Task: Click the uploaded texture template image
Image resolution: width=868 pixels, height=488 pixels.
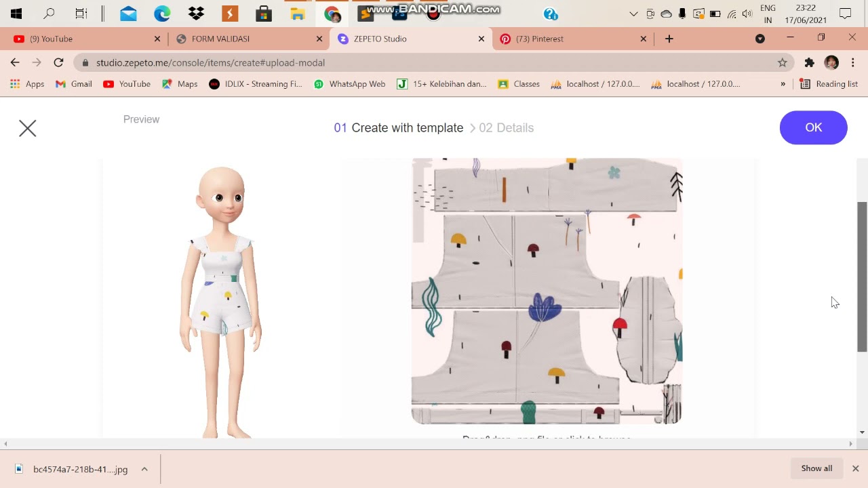Action: coord(547,291)
